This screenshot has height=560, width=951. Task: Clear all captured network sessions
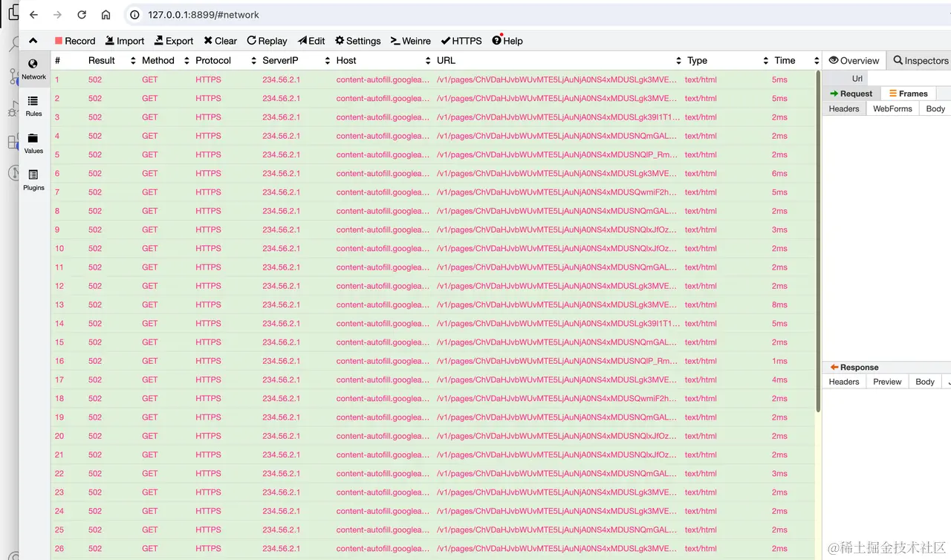pos(221,41)
